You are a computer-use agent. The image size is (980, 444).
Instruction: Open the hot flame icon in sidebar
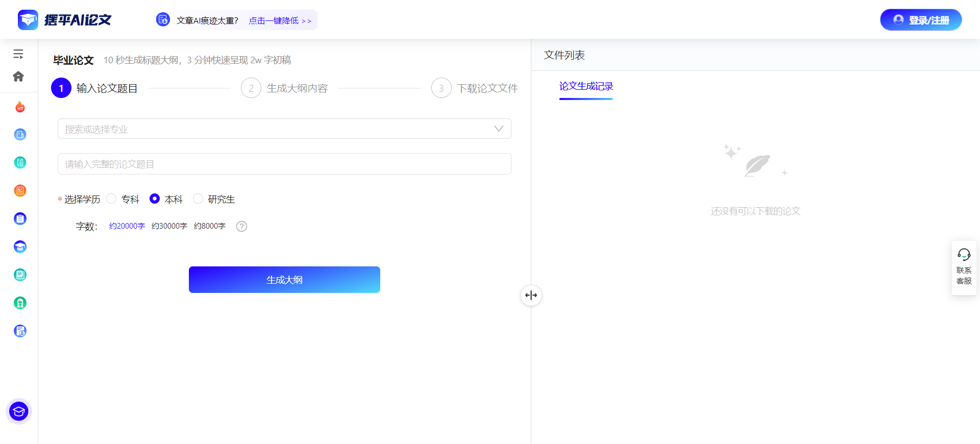[x=20, y=107]
